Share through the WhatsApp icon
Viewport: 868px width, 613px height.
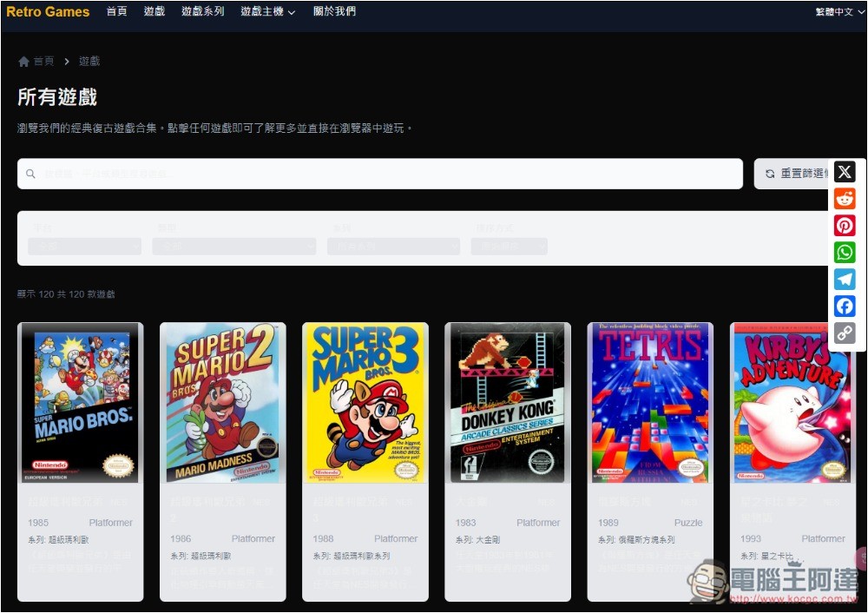(x=844, y=252)
